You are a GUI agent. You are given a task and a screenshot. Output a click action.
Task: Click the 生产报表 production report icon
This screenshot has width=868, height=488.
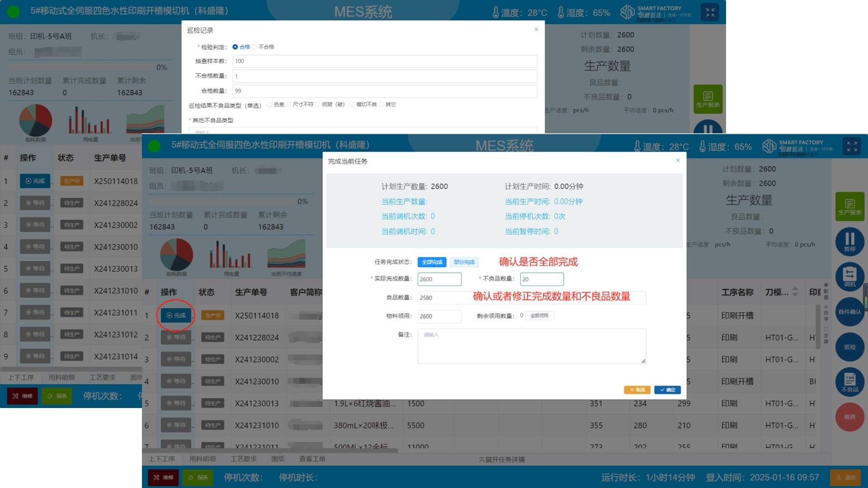tap(849, 206)
